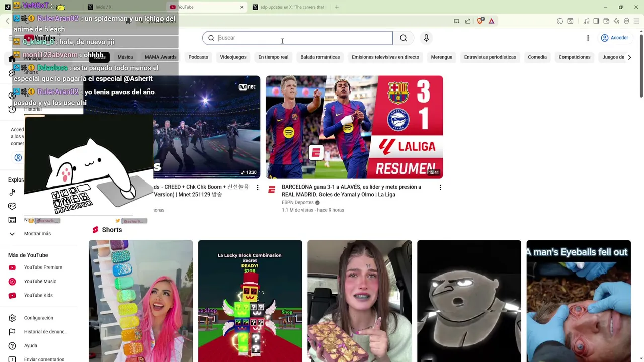Click the Ayuda question-mark icon
This screenshot has width=644, height=362.
tap(12, 346)
